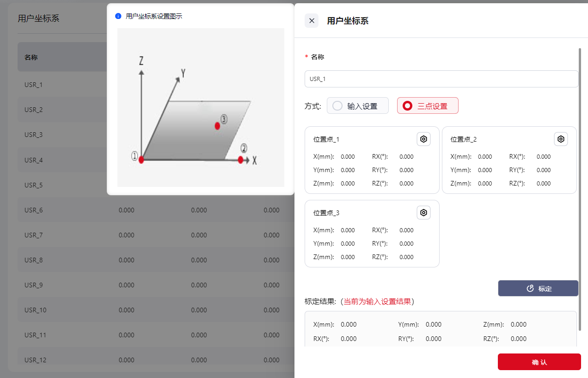Screen dimensions: 588x378
Task: Select USR_6 row in the list
Action: click(x=34, y=210)
